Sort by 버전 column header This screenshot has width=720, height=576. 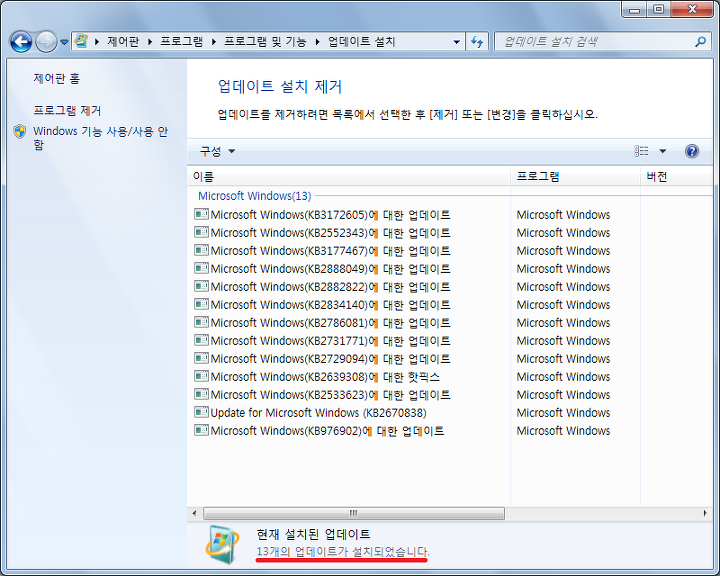point(676,177)
